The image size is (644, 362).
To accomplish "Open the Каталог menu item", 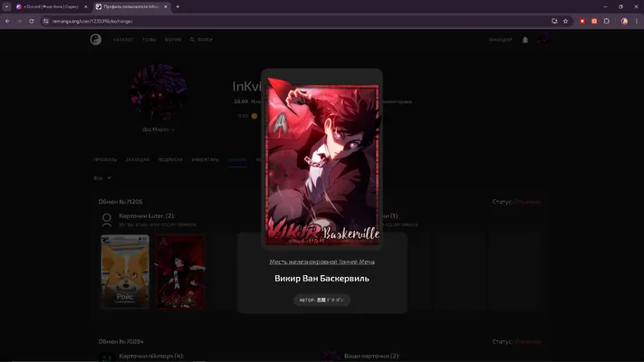I will coord(123,40).
